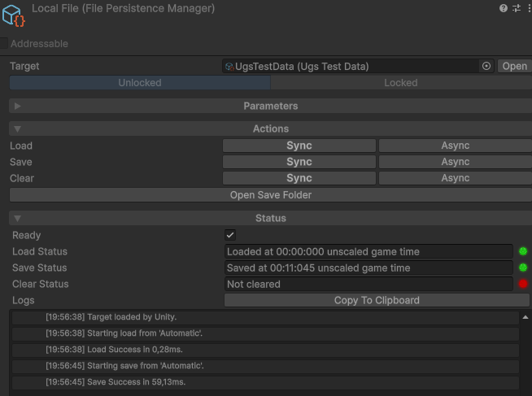This screenshot has width=532, height=396.
Task: Collapse the Status section arrow
Action: 18,219
